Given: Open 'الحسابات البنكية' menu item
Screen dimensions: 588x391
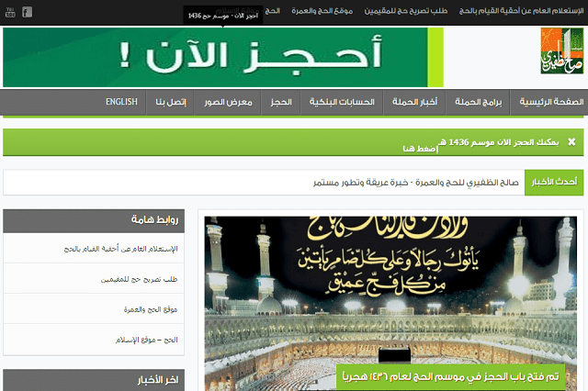Looking at the screenshot, I should coord(342,102).
